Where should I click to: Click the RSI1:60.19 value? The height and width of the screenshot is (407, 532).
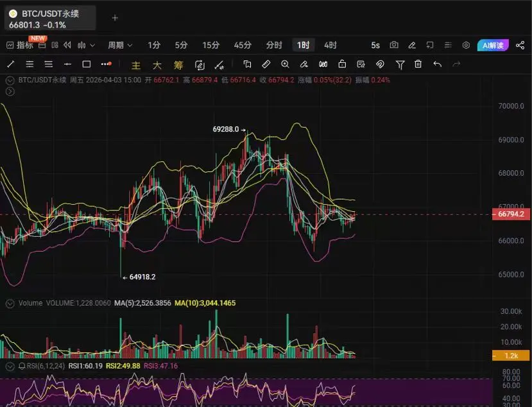click(x=85, y=366)
